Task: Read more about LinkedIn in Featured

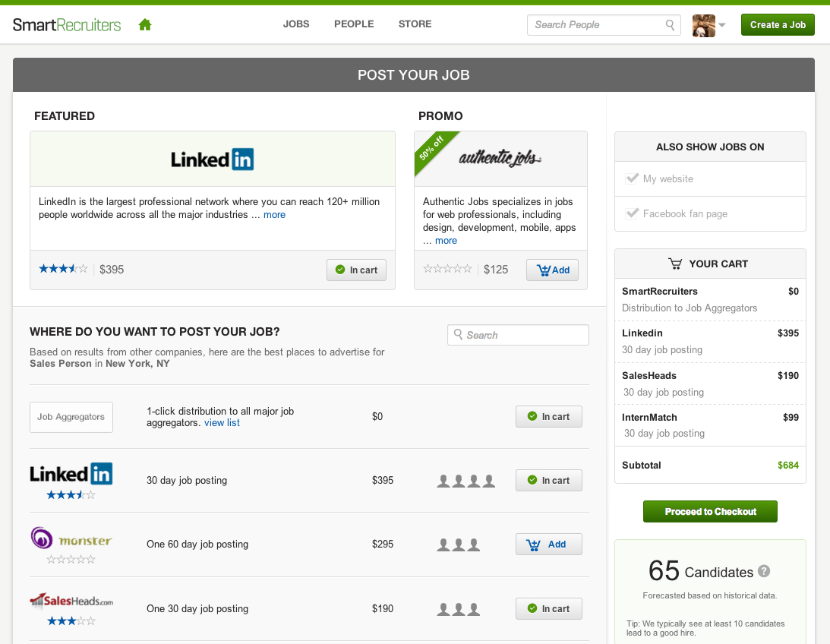Action: 274,215
